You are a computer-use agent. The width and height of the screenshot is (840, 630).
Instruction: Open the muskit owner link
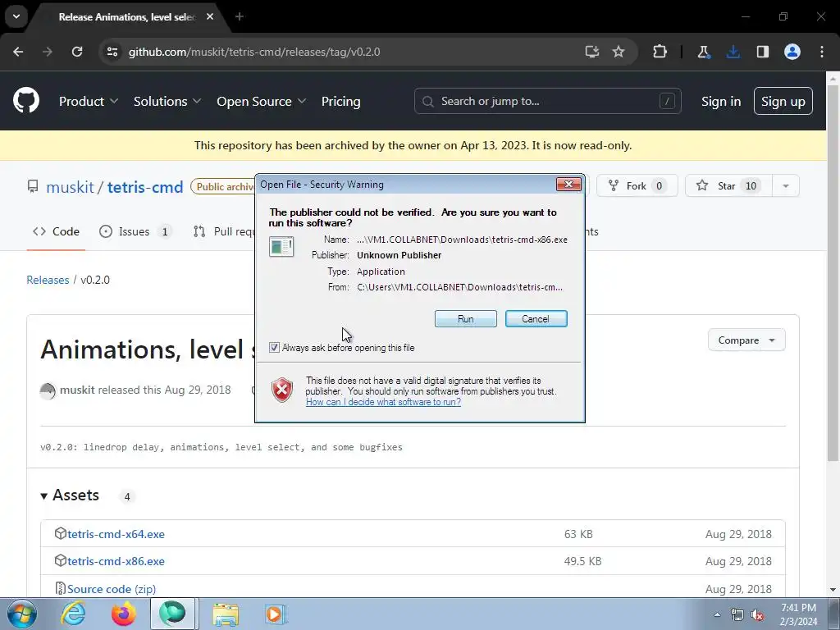coord(71,187)
